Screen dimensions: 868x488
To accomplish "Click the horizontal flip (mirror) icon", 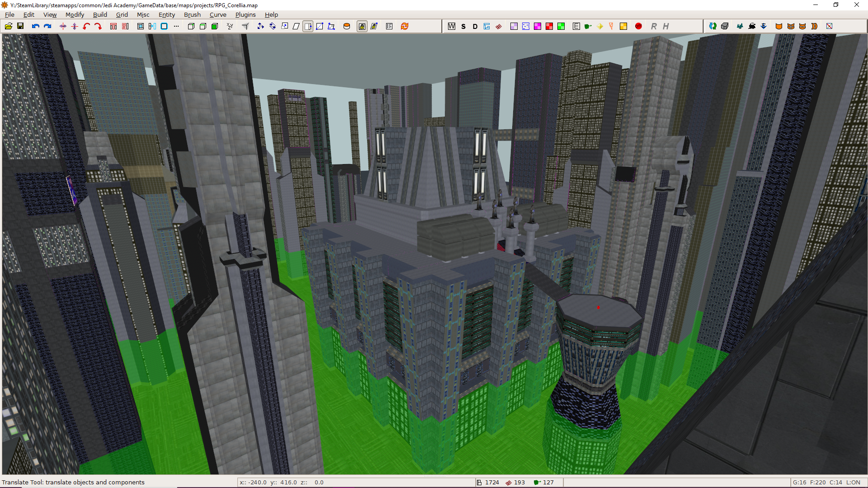I will [63, 26].
